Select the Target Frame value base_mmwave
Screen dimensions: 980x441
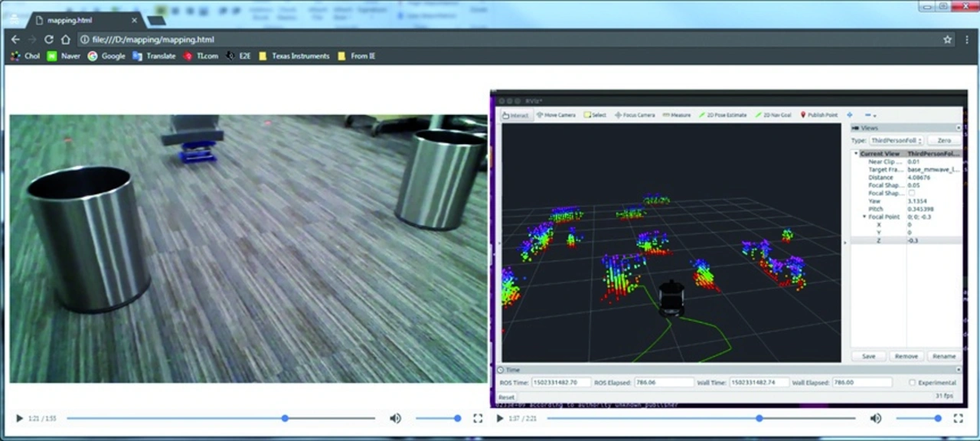933,169
